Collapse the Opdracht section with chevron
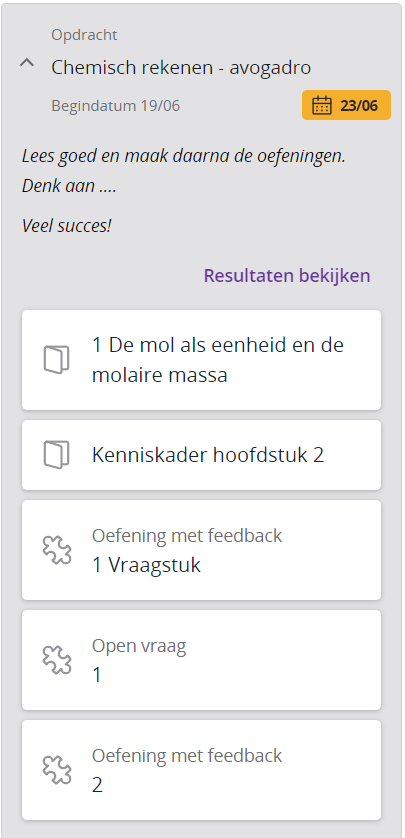The width and height of the screenshot is (405, 838). pos(27,63)
